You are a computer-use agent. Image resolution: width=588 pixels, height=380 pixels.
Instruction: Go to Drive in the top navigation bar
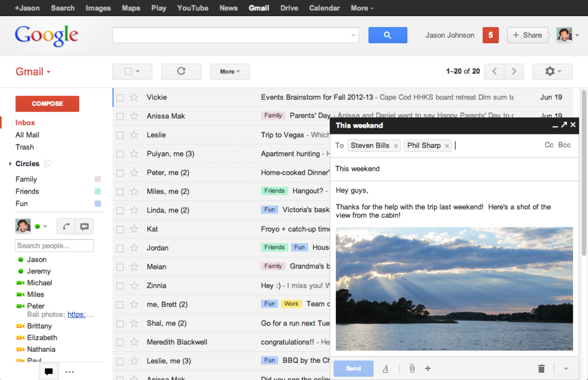pos(289,8)
